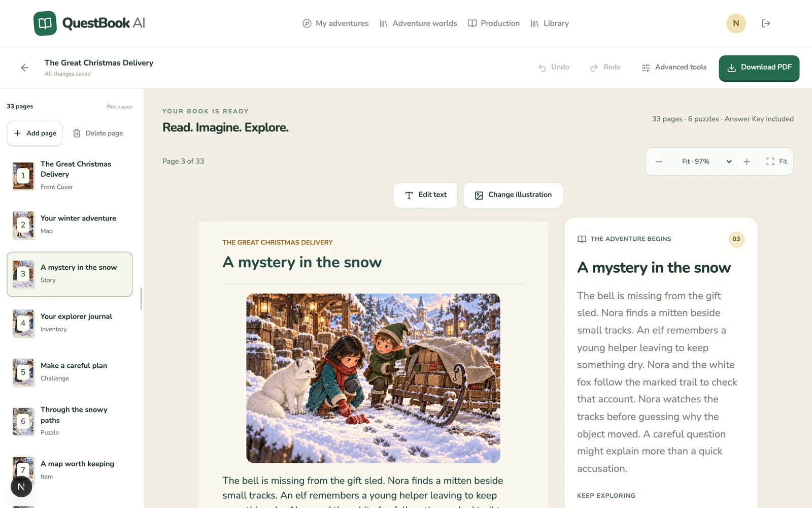Click the sidebar page list scrollbar
Viewport: 812px width, 508px height.
(141, 298)
